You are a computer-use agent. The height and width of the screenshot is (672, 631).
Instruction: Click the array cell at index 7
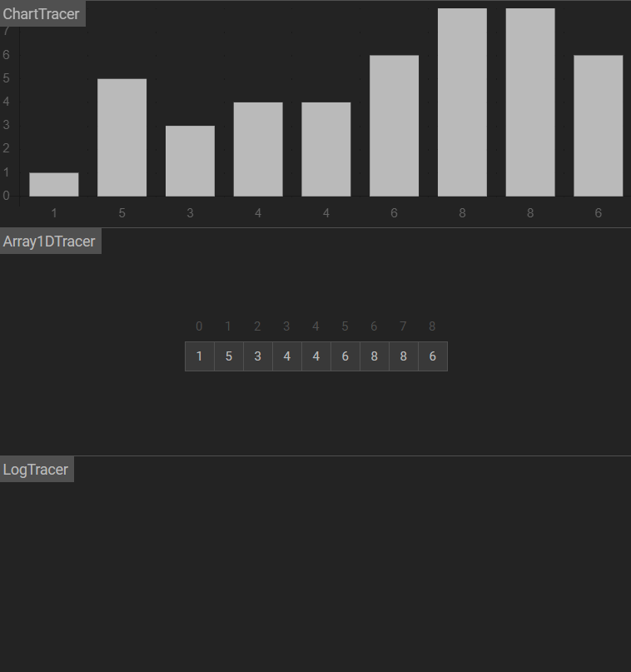[x=403, y=356]
